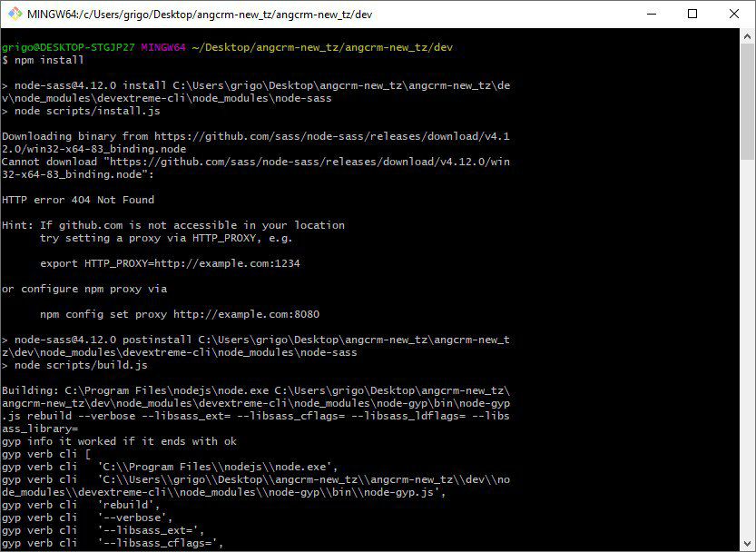Click the gyp verb cli 'rebuild' line
756x552 pixels.
81,505
